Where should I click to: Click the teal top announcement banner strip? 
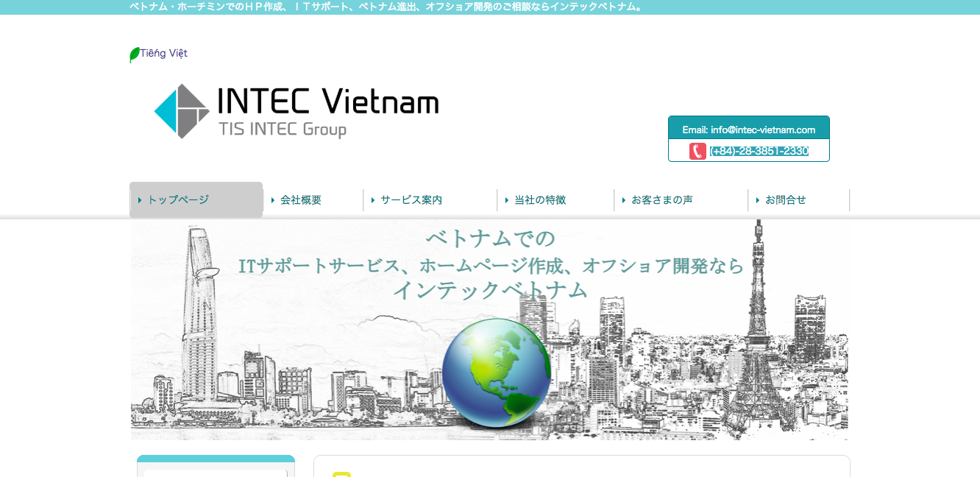[490, 7]
